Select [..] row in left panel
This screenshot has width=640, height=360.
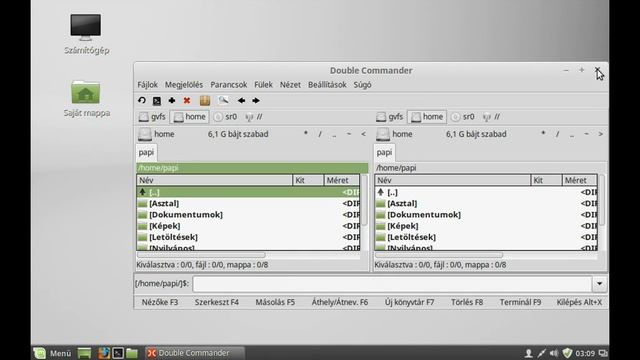click(x=248, y=192)
